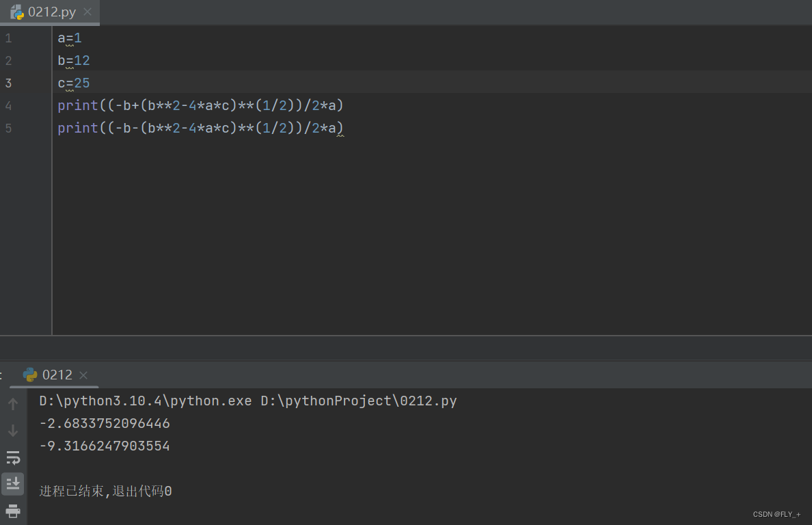Image resolution: width=812 pixels, height=525 pixels.
Task: Click the Python logo on the 0212 console tab
Action: click(30, 375)
